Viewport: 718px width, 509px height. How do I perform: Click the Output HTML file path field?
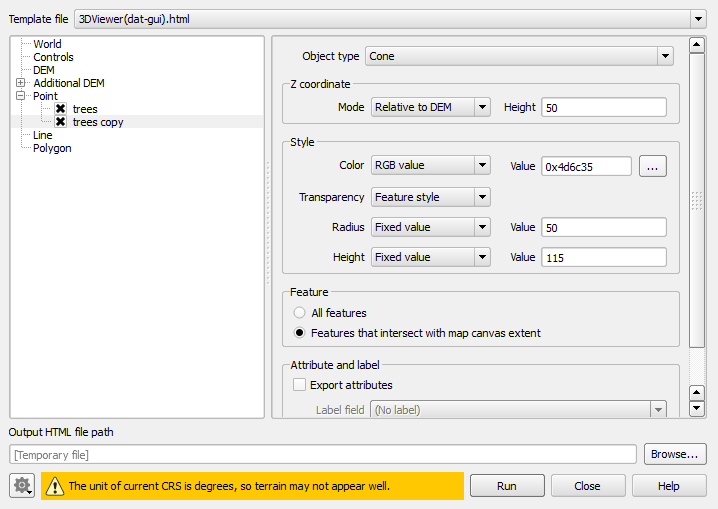[x=323, y=455]
